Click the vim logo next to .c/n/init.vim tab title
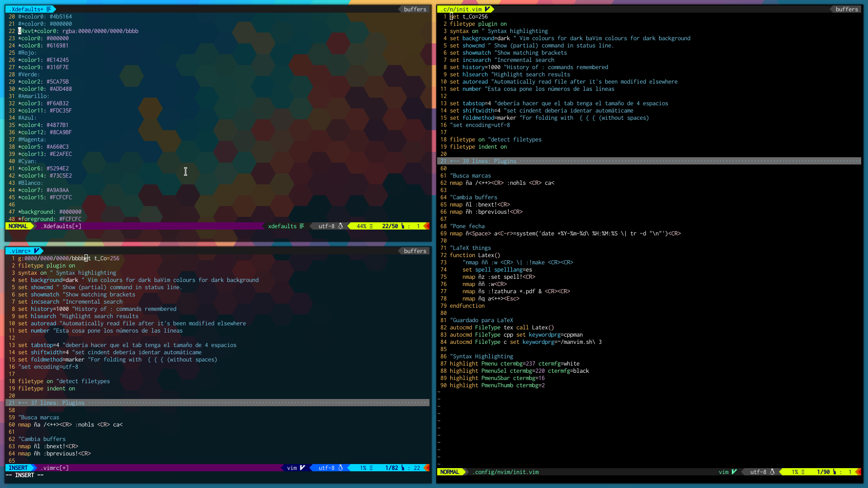The width and height of the screenshot is (868, 488). pos(488,9)
